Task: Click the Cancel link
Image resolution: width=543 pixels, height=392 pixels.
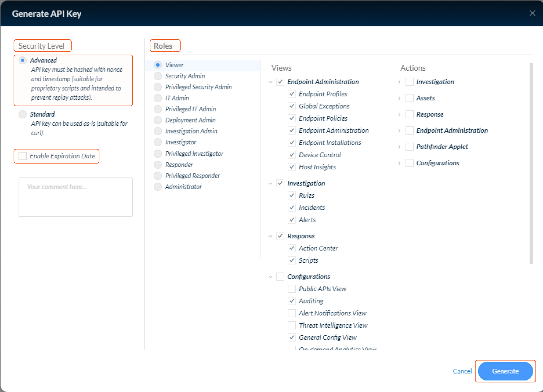Action: click(x=462, y=371)
